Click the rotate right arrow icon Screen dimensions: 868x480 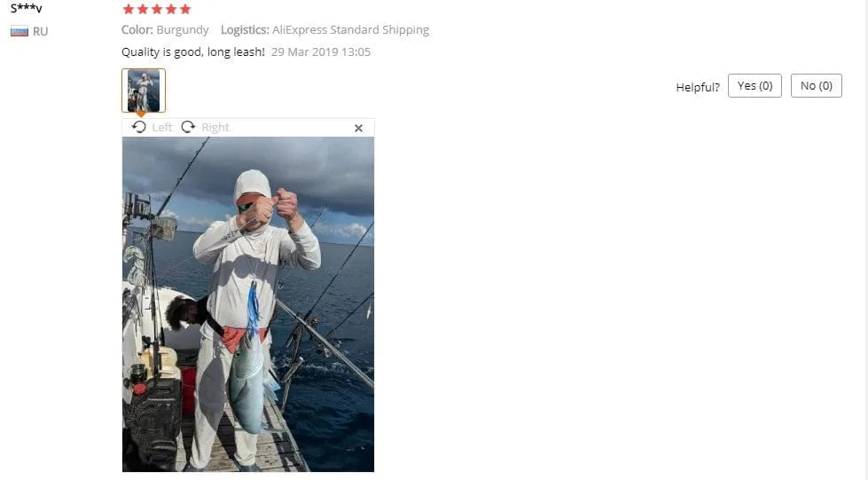188,127
